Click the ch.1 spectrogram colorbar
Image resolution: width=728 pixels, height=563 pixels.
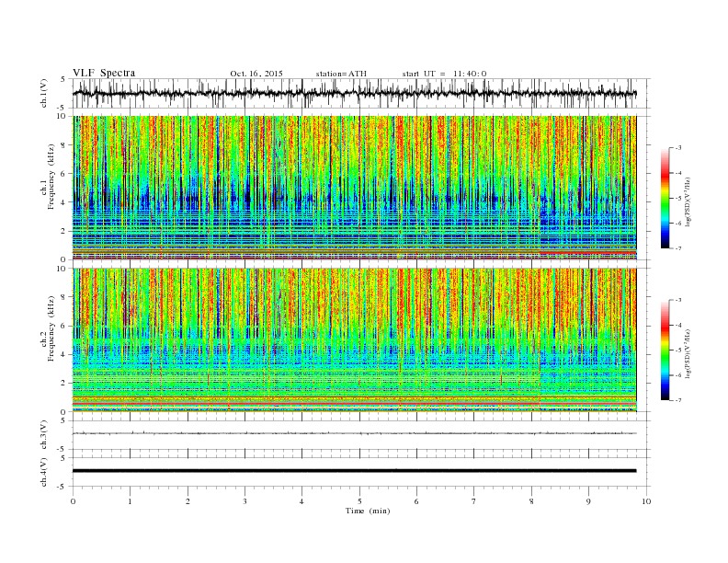665,199
